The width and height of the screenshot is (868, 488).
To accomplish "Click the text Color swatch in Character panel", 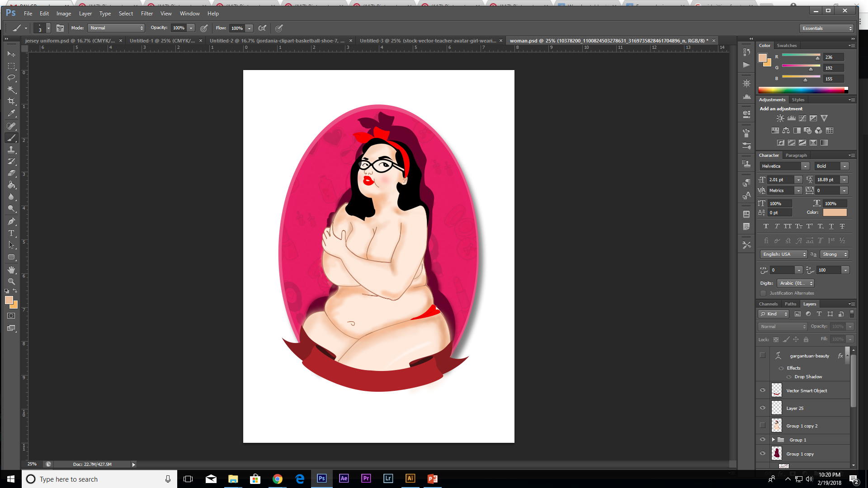I will pyautogui.click(x=835, y=212).
